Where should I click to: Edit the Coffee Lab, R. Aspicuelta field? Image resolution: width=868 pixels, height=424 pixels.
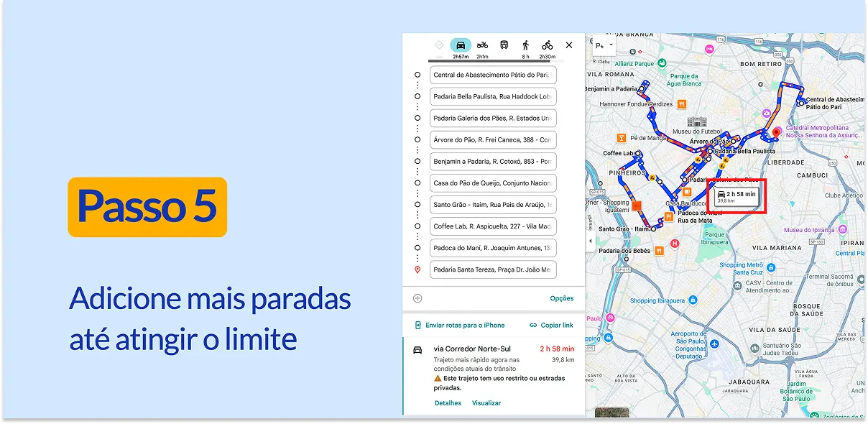[x=493, y=226]
